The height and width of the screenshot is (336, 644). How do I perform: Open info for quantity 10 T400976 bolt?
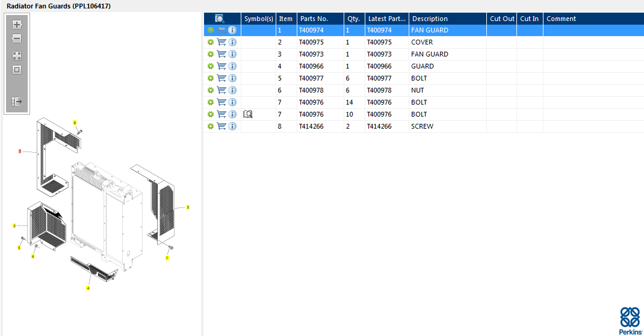click(232, 114)
